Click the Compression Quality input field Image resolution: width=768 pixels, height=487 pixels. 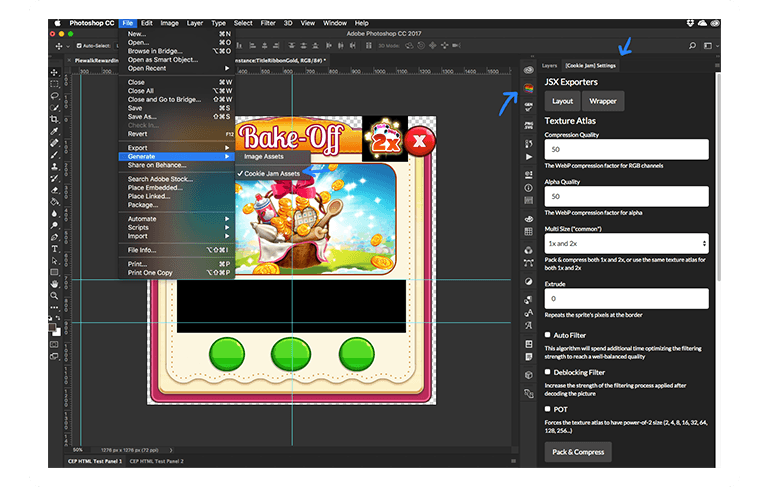tap(626, 149)
